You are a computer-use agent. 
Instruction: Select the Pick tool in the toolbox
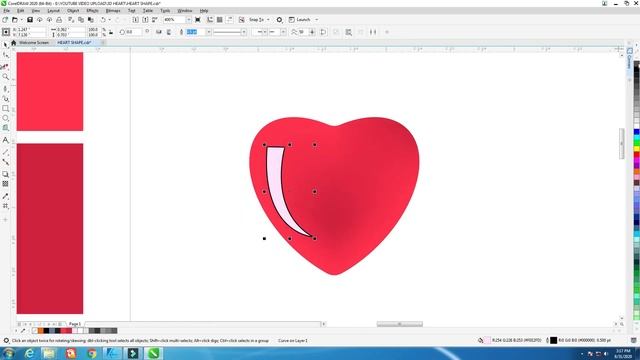5,44
